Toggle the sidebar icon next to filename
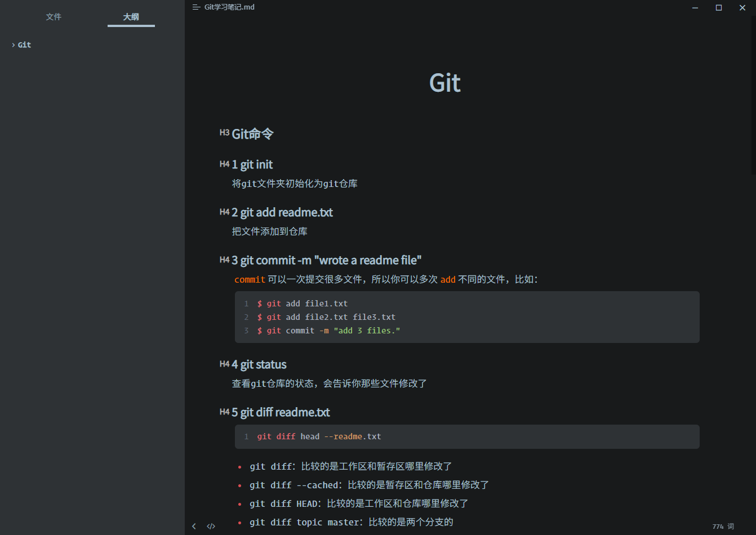This screenshot has height=535, width=756. [196, 7]
